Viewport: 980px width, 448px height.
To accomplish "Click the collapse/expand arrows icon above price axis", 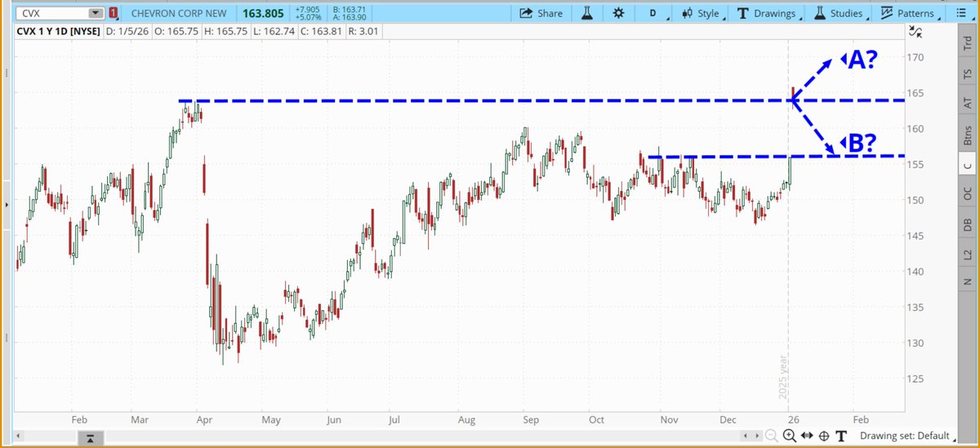I will 915,33.
